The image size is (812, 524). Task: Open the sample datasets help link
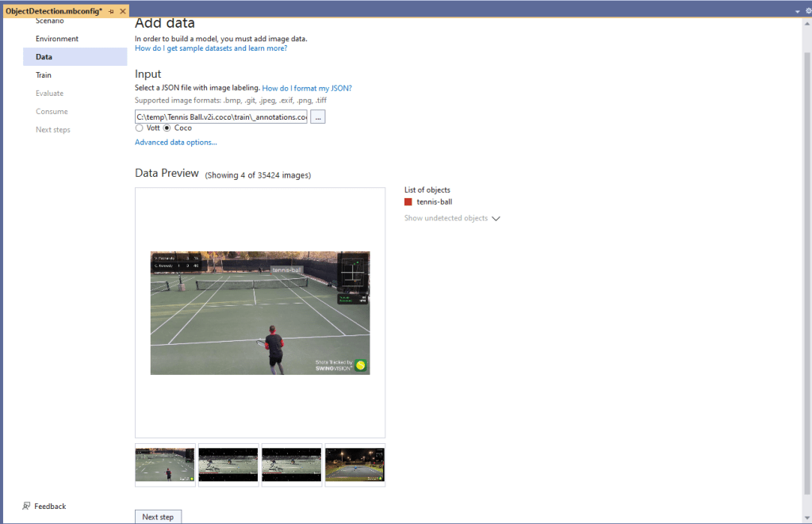[x=211, y=48]
